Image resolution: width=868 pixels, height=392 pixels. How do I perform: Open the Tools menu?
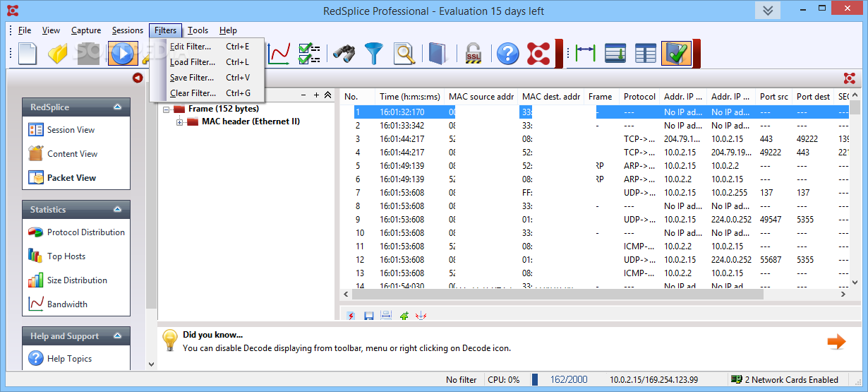pos(198,30)
